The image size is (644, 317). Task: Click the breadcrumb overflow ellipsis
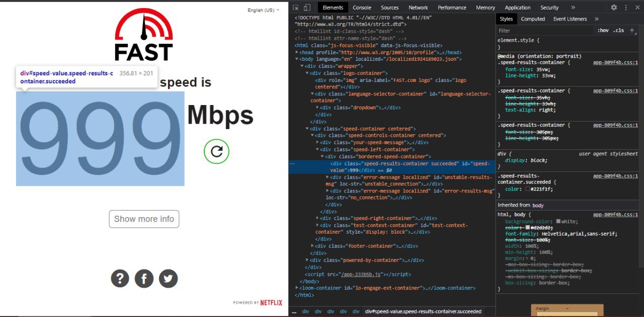click(294, 312)
